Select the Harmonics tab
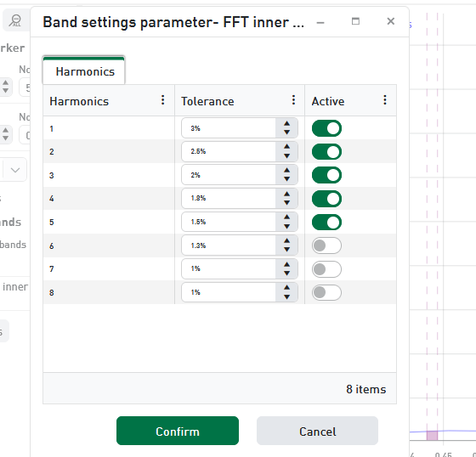This screenshot has width=476, height=457. click(x=84, y=71)
